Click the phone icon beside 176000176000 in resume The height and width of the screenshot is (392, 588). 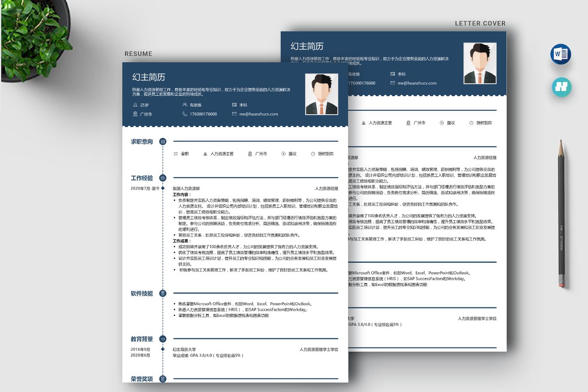pos(185,114)
